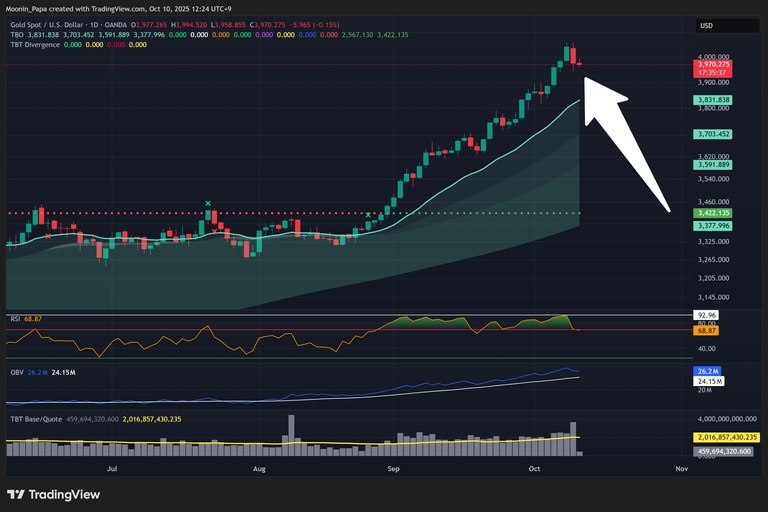Click the yellow 2,016,857,430.235 volume tag
This screenshot has height=512, width=768.
tap(727, 437)
